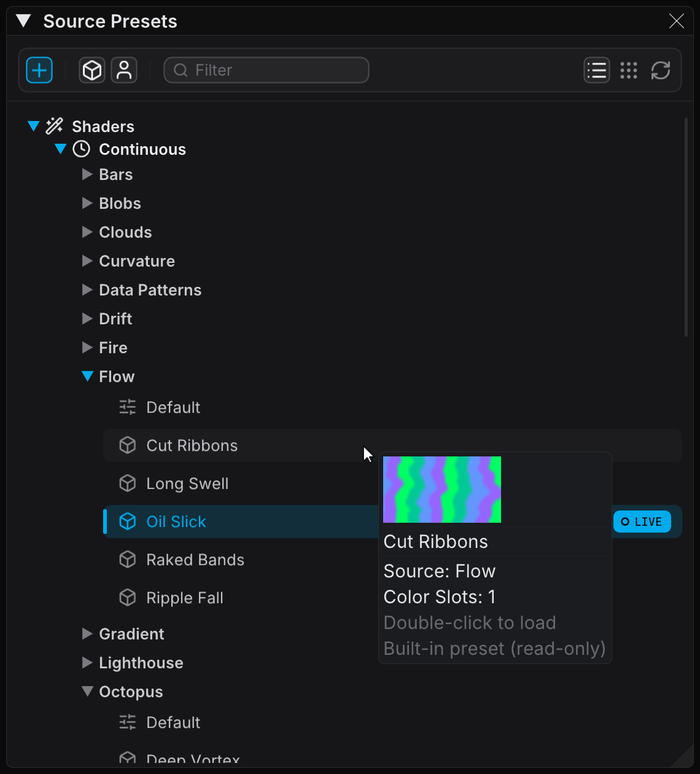Image resolution: width=700 pixels, height=774 pixels.
Task: Click the Cut Ribbons preview thumbnail
Action: [x=442, y=490]
